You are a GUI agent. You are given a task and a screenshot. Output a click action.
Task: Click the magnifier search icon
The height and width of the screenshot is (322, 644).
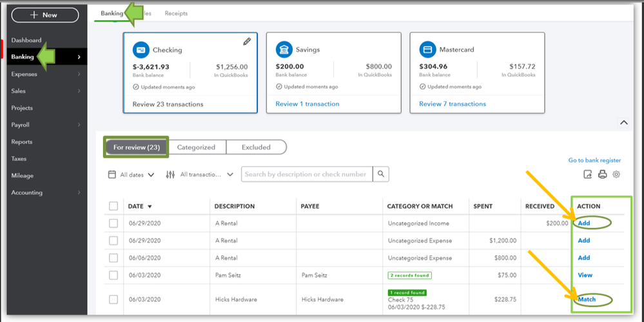(x=382, y=174)
